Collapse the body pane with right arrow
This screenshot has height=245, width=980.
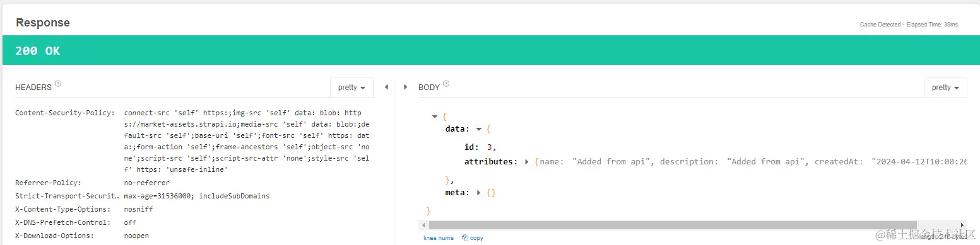[405, 87]
